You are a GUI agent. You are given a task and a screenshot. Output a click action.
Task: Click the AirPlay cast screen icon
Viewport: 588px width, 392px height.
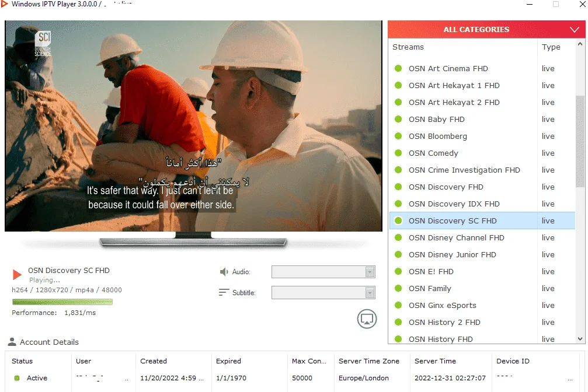[367, 319]
